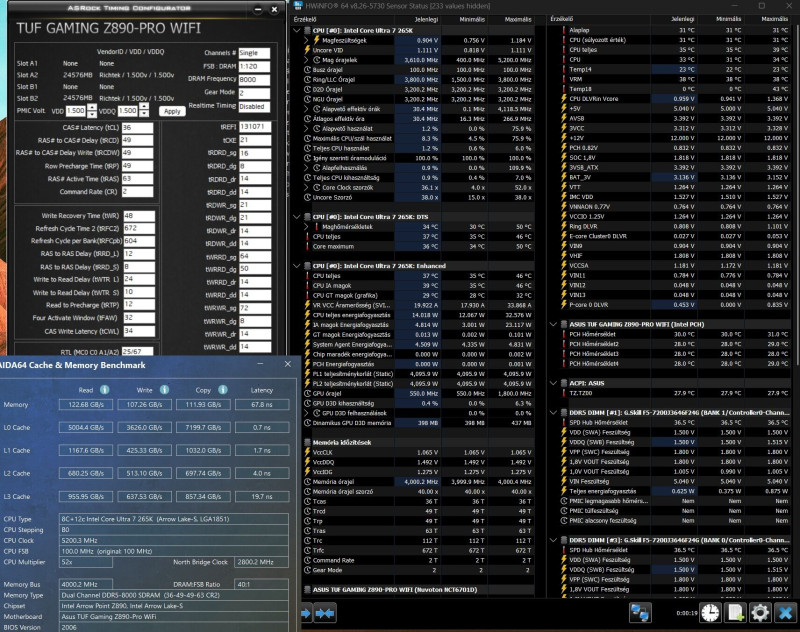Click the clock icon beside Busz órajel

click(307, 70)
